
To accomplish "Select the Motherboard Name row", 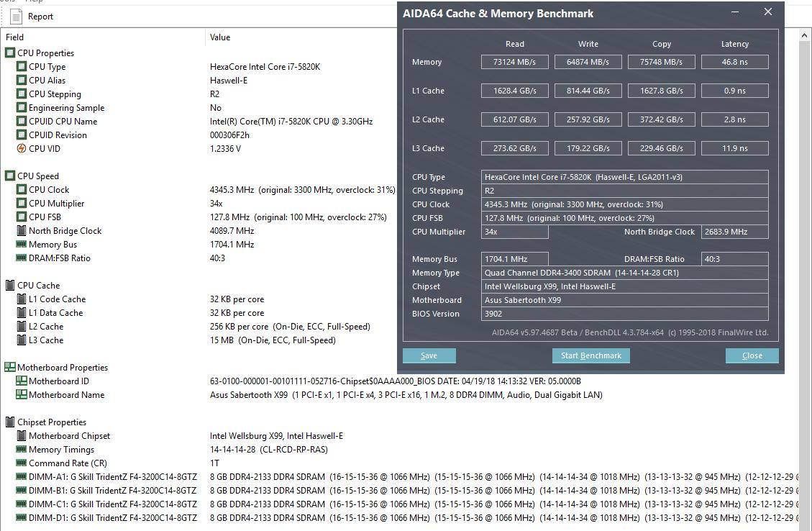I will click(309, 395).
